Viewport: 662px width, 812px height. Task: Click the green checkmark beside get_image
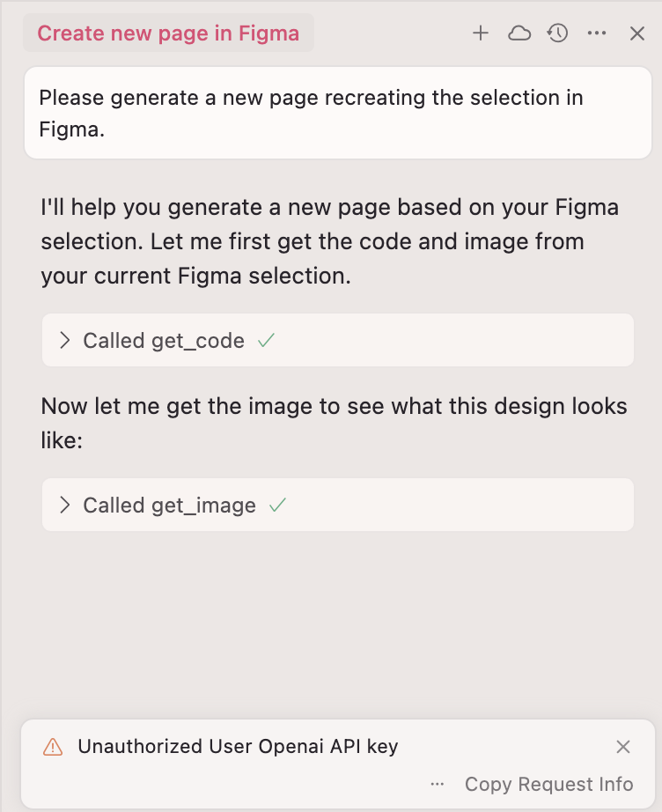click(277, 505)
